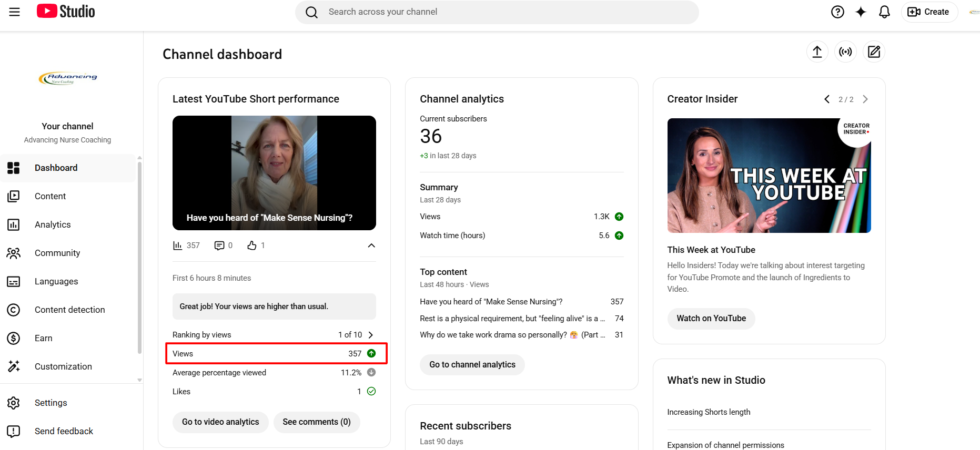Click the sparkle Ask Studio icon
This screenshot has width=980, height=450.
861,12
